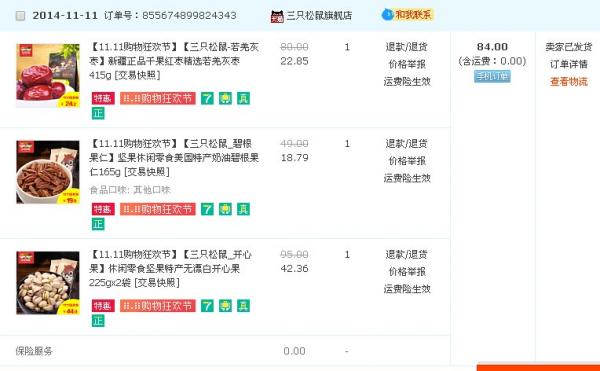
Task: Click the 11.11购物狂欢节 badge on pistachio item
Action: pyautogui.click(x=158, y=306)
